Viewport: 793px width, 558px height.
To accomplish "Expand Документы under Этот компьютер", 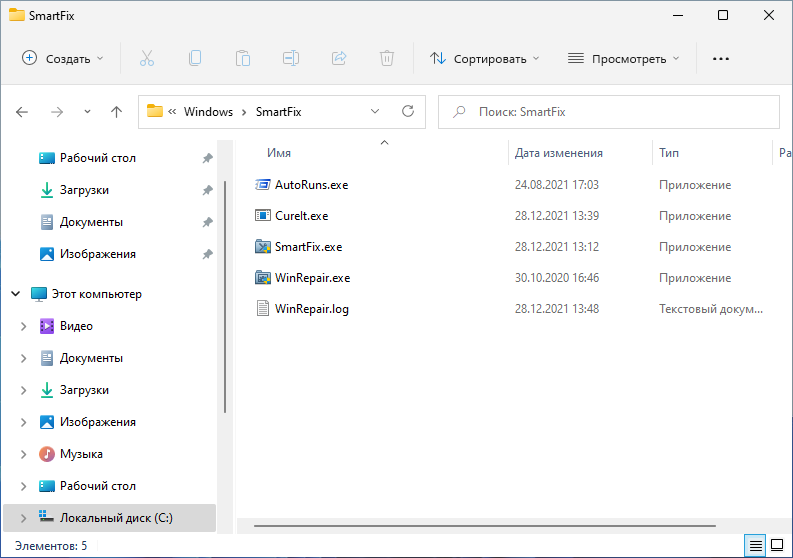I will pos(23,358).
